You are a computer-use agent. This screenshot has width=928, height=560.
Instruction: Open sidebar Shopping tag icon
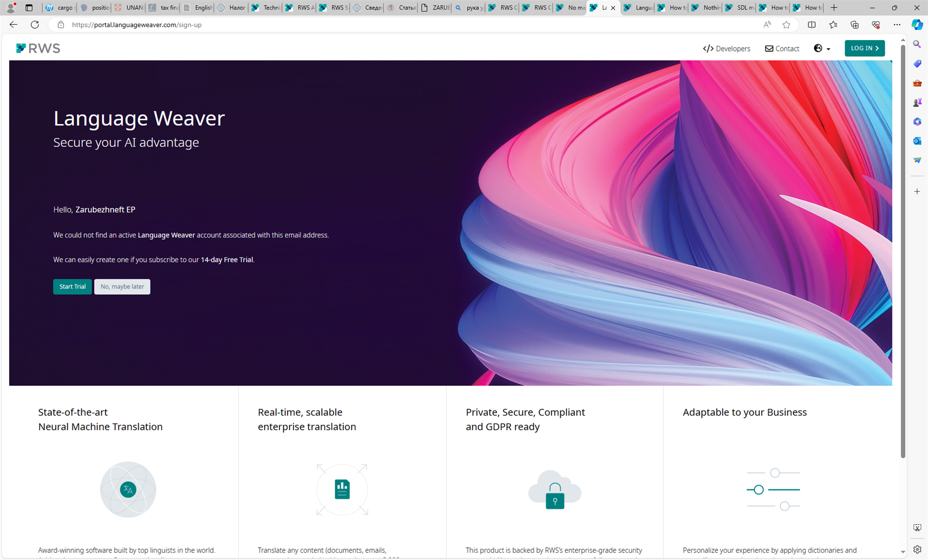917,64
